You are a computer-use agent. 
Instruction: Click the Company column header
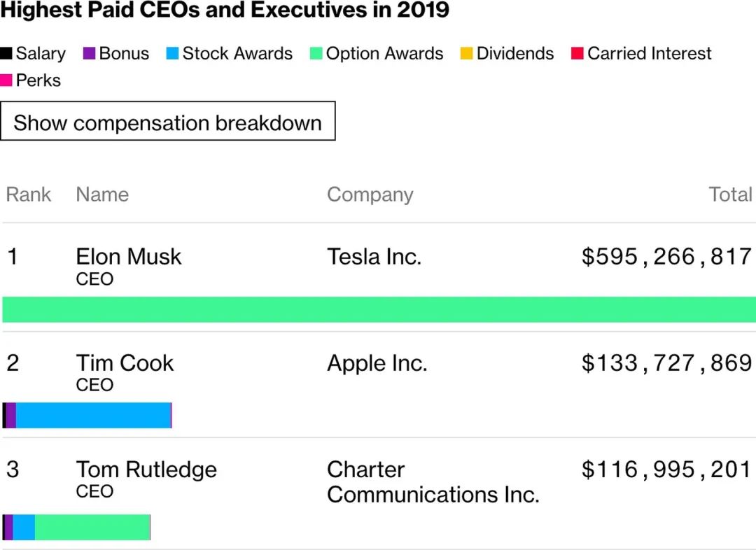point(370,195)
